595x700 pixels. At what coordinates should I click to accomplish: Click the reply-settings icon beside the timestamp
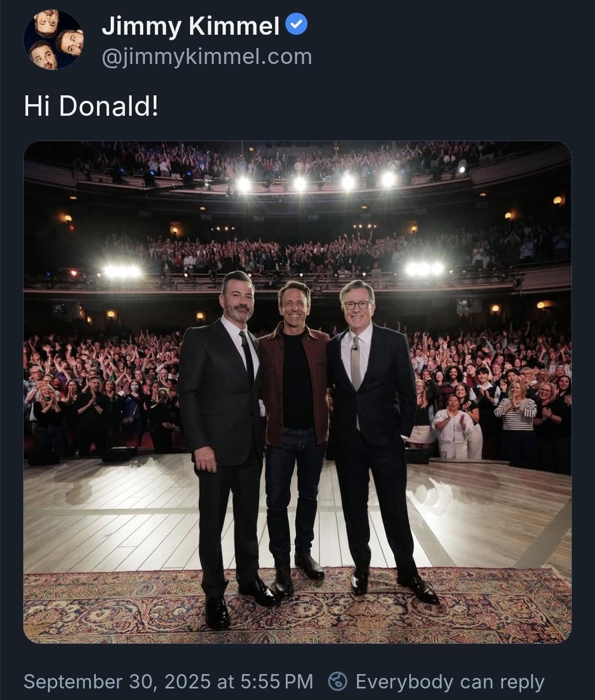(337, 681)
